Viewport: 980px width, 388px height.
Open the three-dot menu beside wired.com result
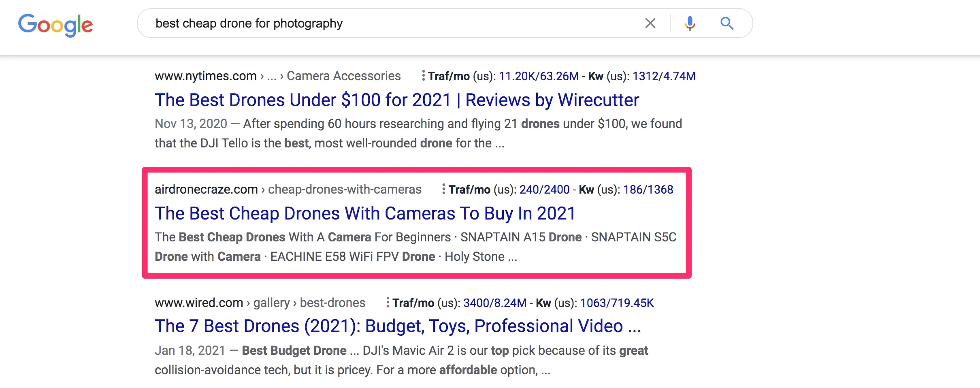pyautogui.click(x=388, y=302)
